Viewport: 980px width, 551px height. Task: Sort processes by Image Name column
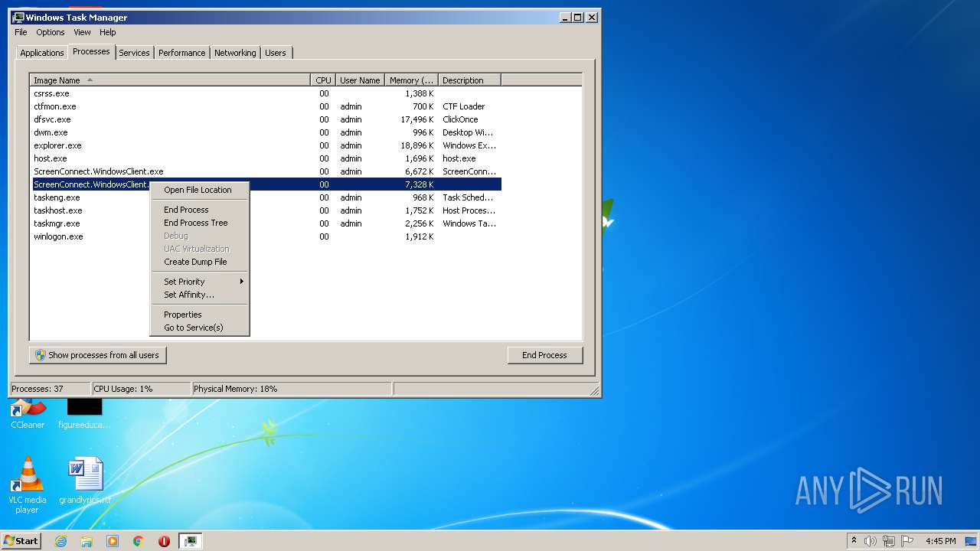(x=170, y=80)
